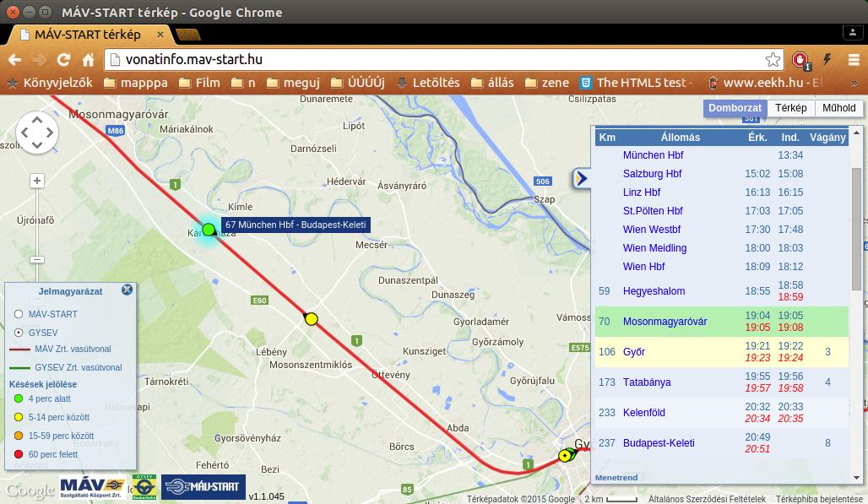Click the Kelenföld station link
Viewport: 868px width, 504px height.
643,413
